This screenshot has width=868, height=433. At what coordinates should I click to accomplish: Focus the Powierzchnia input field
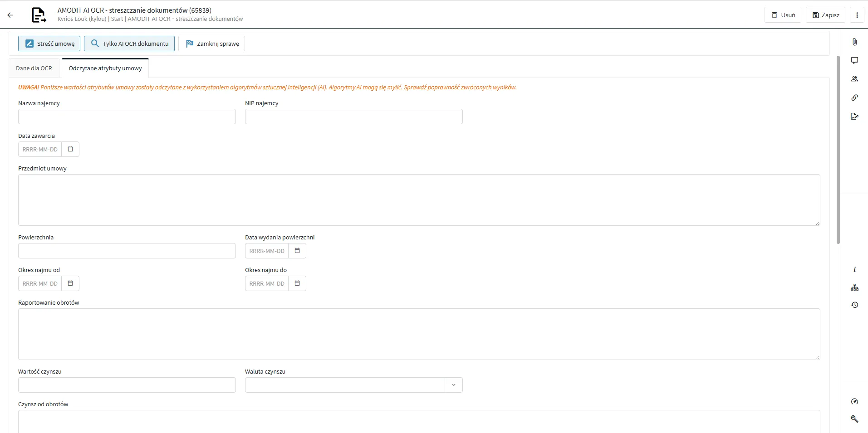pyautogui.click(x=127, y=251)
